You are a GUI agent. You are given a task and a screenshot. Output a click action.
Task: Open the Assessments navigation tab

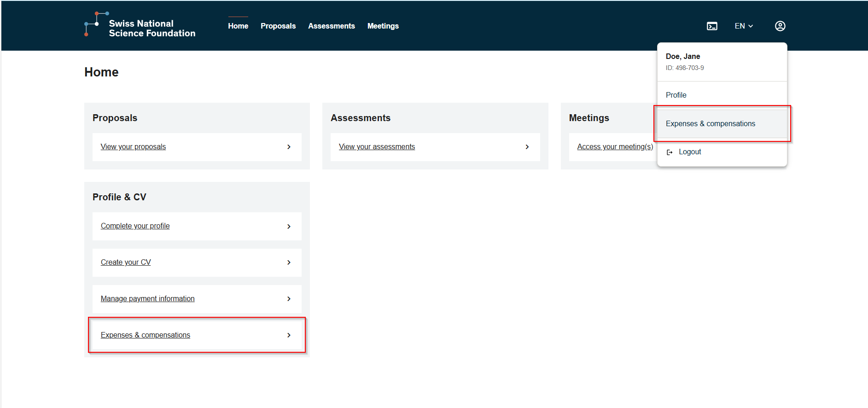click(x=331, y=26)
